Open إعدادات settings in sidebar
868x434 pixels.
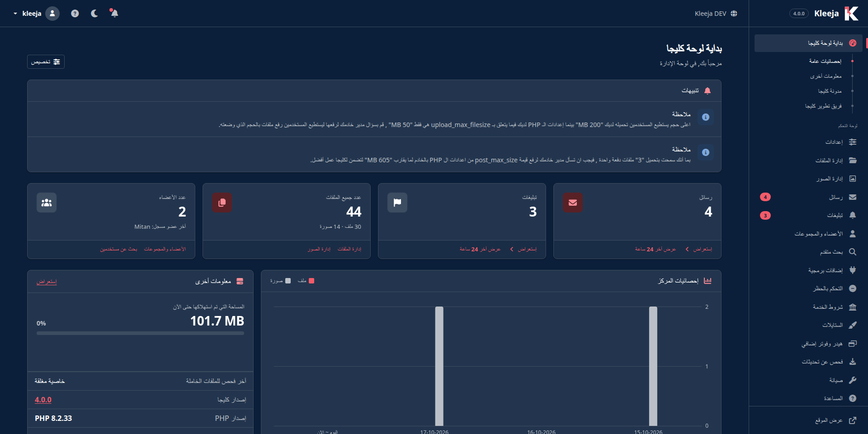pyautogui.click(x=808, y=142)
